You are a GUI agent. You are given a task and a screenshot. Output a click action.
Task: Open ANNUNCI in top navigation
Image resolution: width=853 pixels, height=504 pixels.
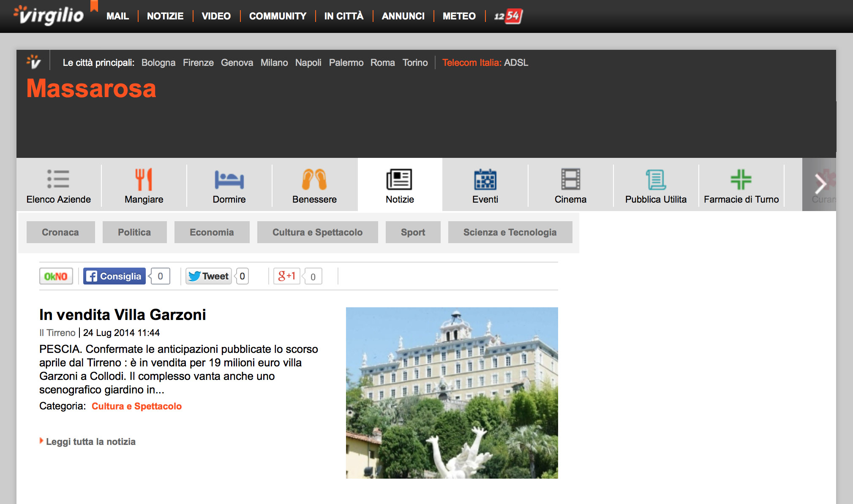(x=403, y=16)
